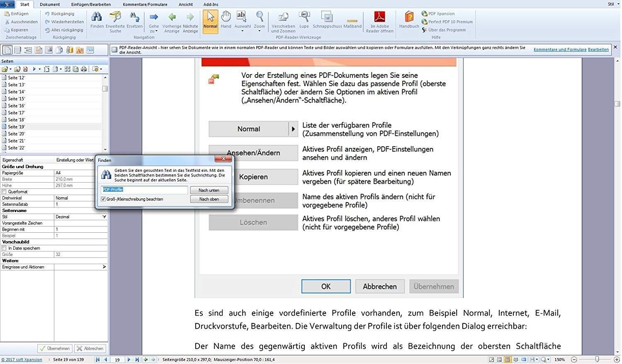Image resolution: width=622 pixels, height=364 pixels.
Task: Follow the Kommentare und Formulare link
Action: 560,50
